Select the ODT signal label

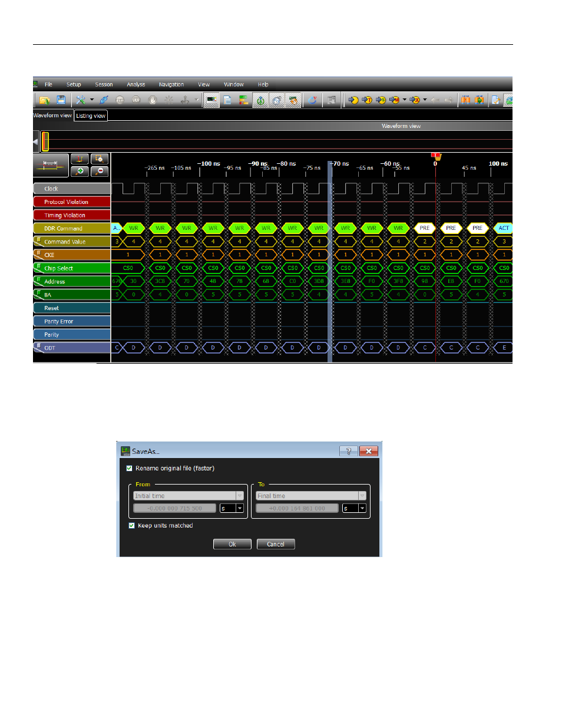[72, 348]
